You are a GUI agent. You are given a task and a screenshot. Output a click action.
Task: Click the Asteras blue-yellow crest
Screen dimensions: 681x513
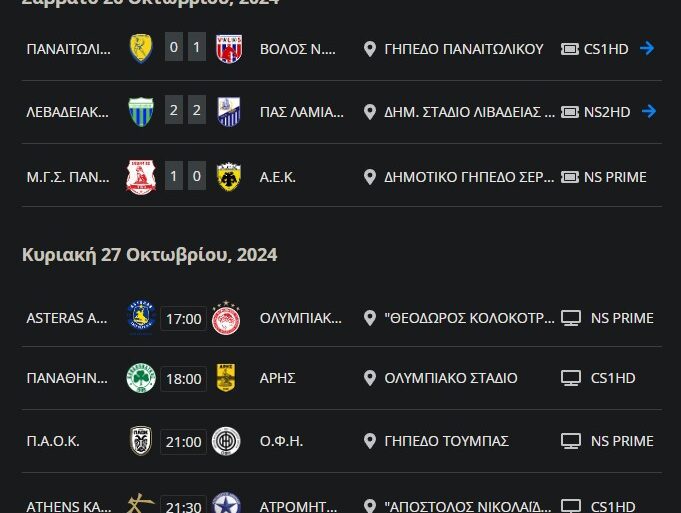coord(140,318)
